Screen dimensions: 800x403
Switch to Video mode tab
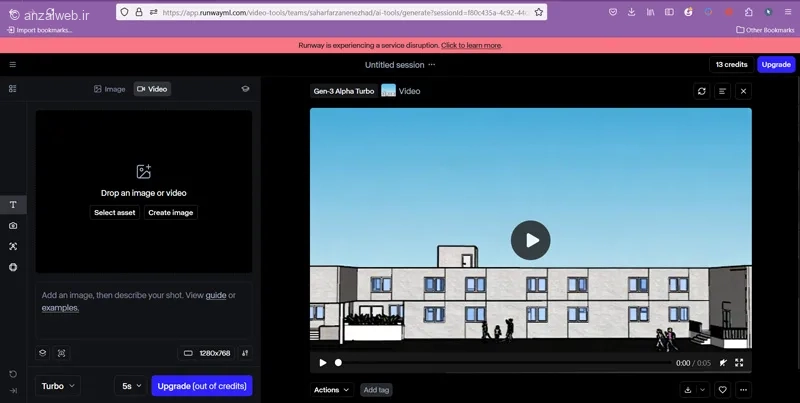152,89
